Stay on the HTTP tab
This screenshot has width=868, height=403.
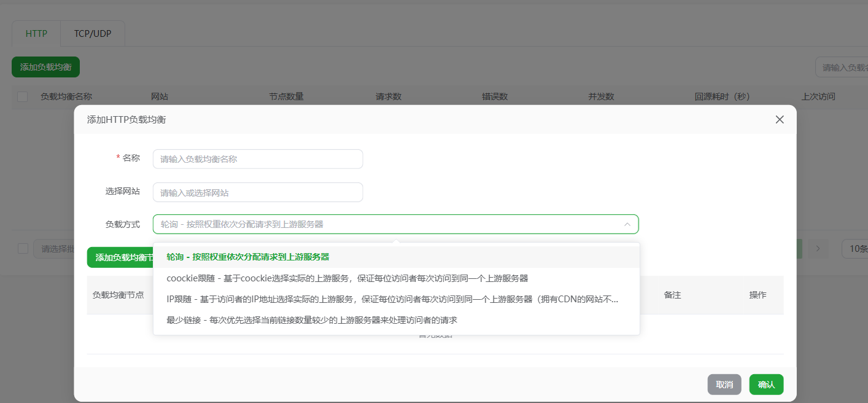point(36,34)
